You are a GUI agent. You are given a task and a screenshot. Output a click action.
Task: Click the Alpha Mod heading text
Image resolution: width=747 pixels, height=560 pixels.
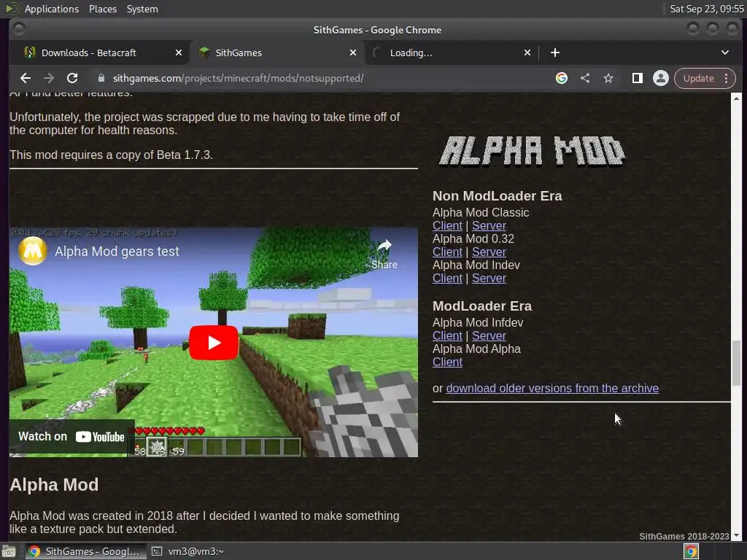[54, 485]
